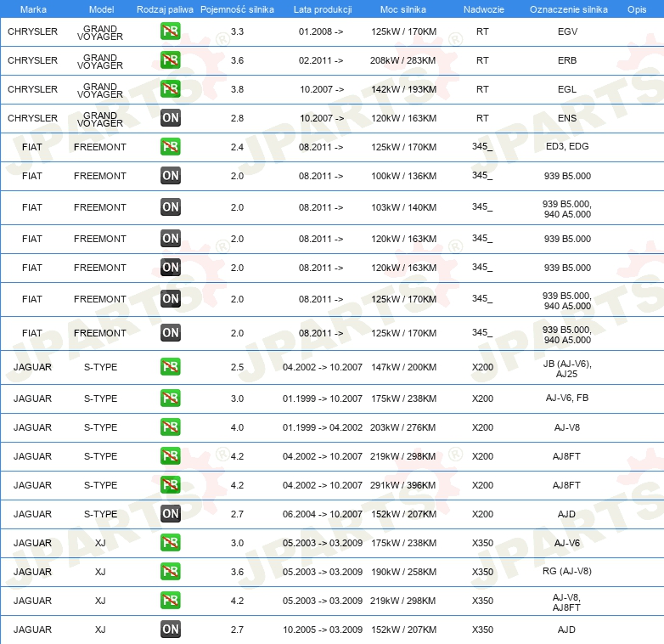Click the diesel ON icon for Jaguar S-Type 2.7
The height and width of the screenshot is (644, 664).
(170, 513)
